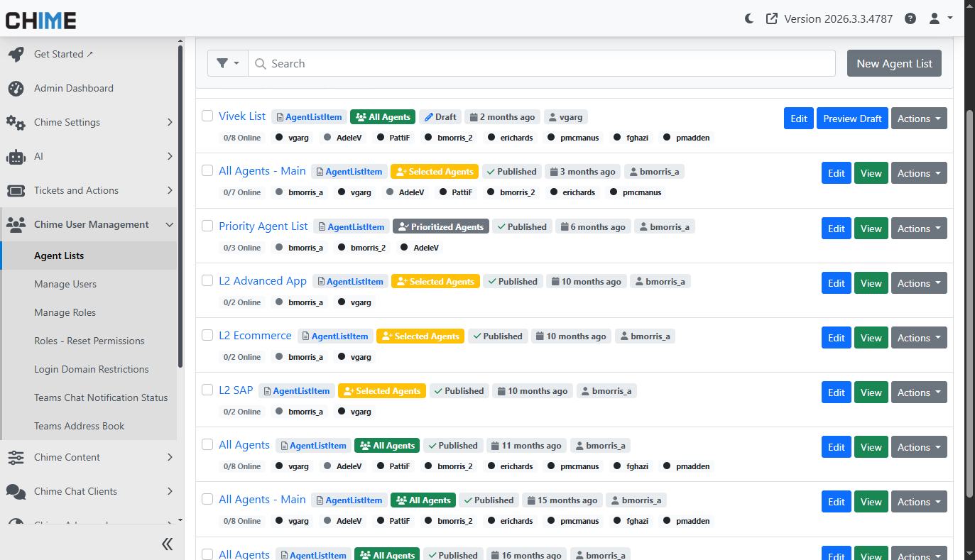The width and height of the screenshot is (975, 560).
Task: Click the Get Started rocket icon
Action: pyautogui.click(x=16, y=55)
